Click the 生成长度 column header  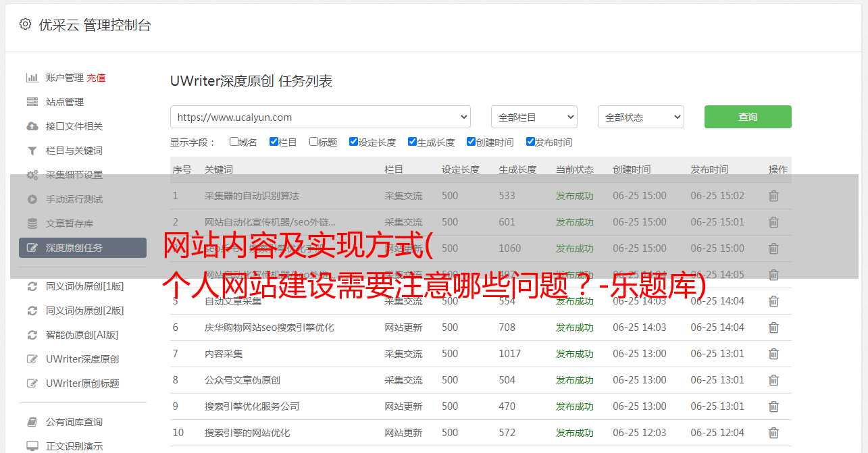[517, 169]
